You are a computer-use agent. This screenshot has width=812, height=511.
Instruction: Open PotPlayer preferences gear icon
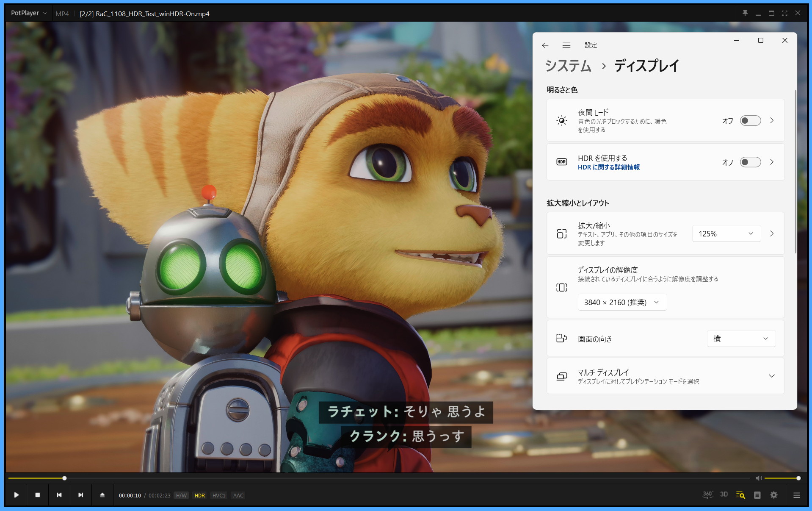pos(774,495)
